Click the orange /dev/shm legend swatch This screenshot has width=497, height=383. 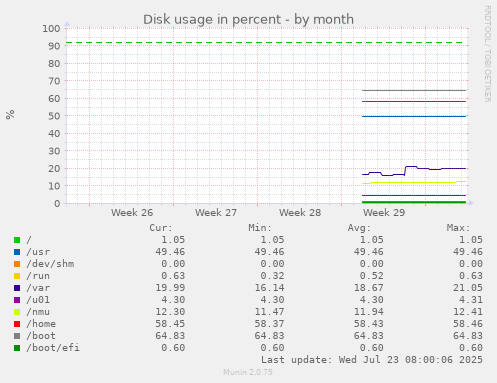(x=17, y=264)
